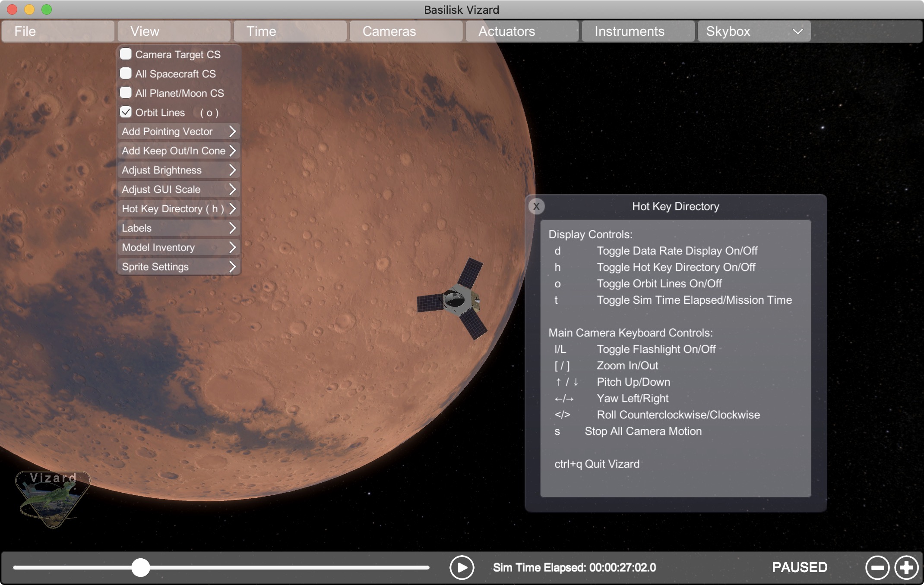Enable the Camera Target CS checkbox
Screen dimensions: 924x585
pos(126,54)
